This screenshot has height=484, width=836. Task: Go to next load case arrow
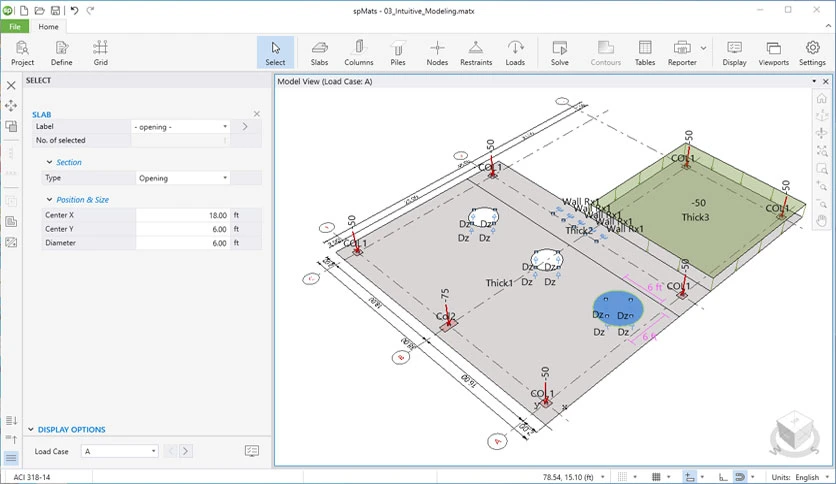[186, 451]
